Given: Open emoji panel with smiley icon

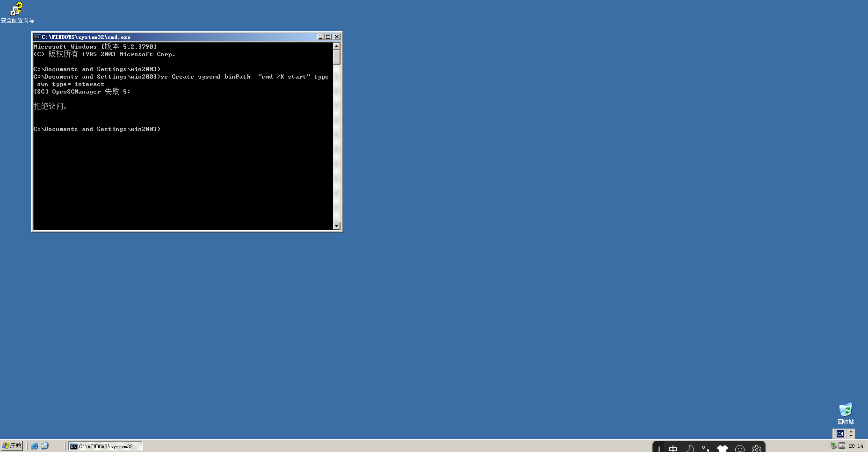Looking at the screenshot, I should [x=740, y=448].
